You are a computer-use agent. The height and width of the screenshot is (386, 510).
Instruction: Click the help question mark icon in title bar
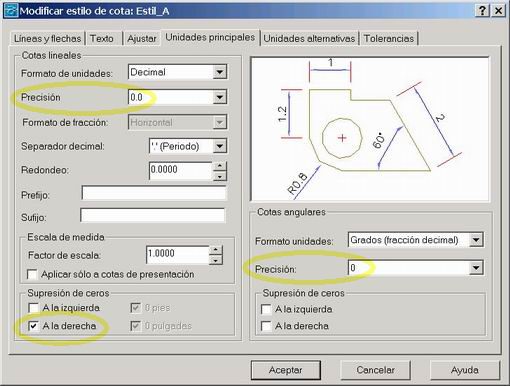pyautogui.click(x=482, y=11)
